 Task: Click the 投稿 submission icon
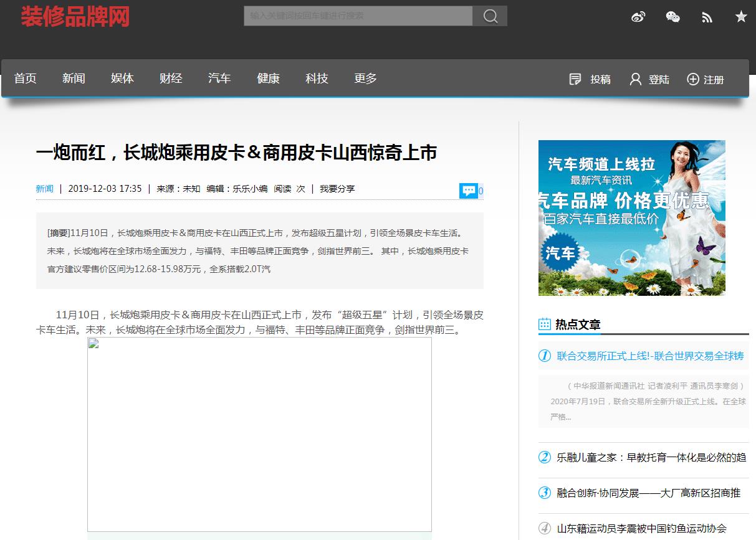[575, 79]
